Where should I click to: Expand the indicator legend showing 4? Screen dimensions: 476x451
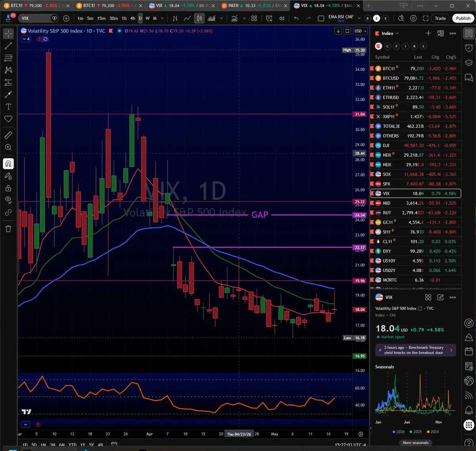pos(26,39)
